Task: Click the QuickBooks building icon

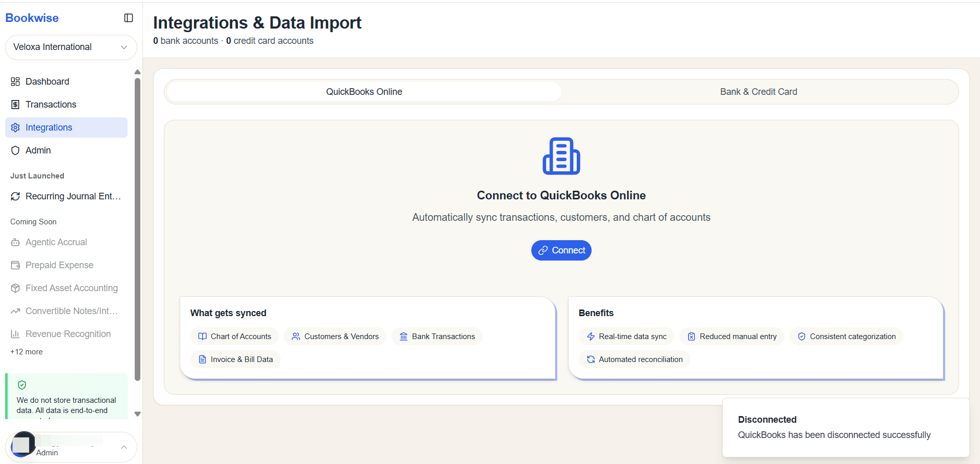Action: pos(561,156)
